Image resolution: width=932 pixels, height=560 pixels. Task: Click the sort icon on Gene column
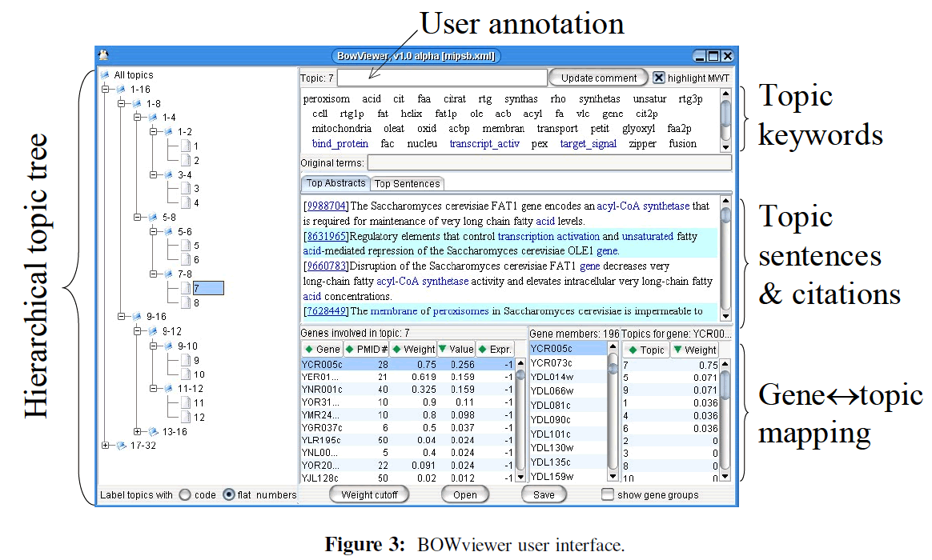point(308,350)
